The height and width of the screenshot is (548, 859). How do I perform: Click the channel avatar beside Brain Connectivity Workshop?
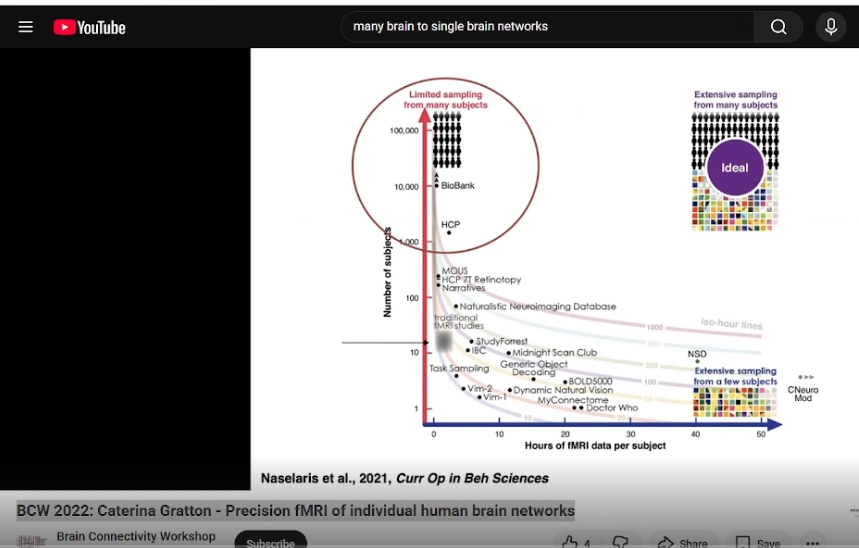(31, 540)
